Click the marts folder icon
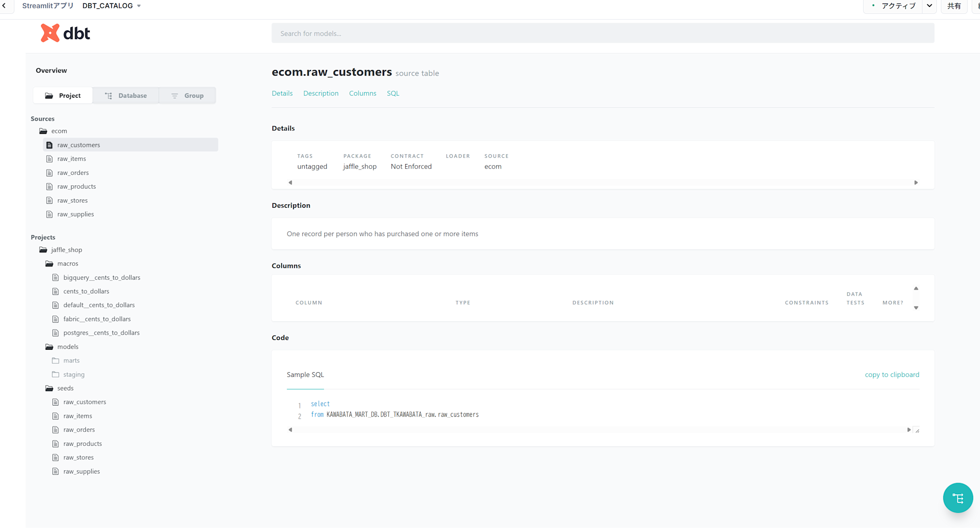The width and height of the screenshot is (980, 530). pyautogui.click(x=55, y=361)
